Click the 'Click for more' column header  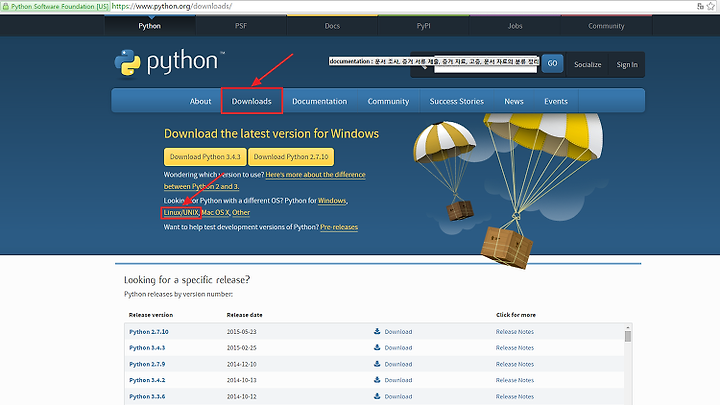[516, 315]
